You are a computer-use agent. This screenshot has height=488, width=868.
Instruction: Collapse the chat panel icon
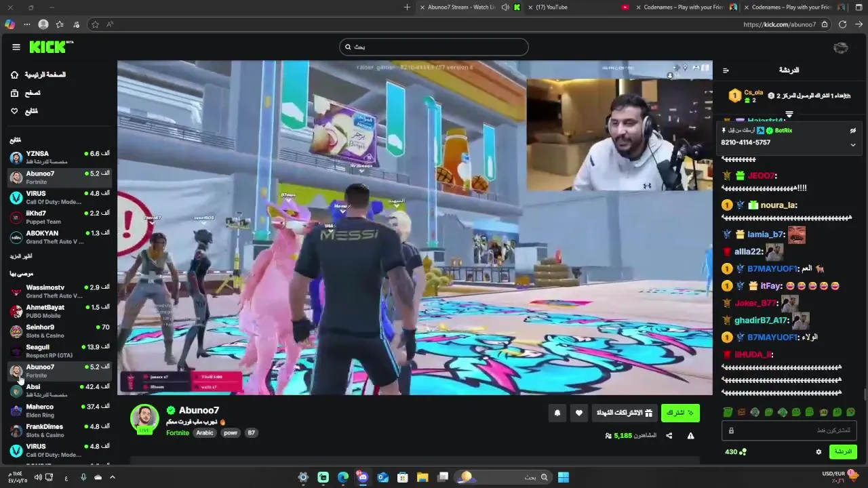click(x=726, y=70)
